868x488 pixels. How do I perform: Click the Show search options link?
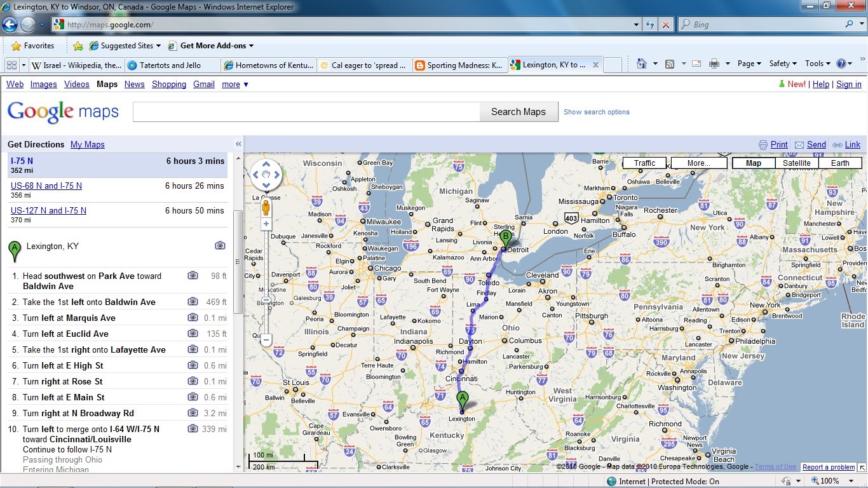[596, 112]
